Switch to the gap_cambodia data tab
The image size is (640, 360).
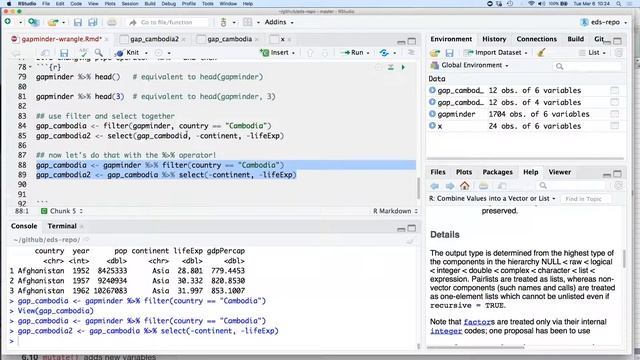(x=229, y=39)
